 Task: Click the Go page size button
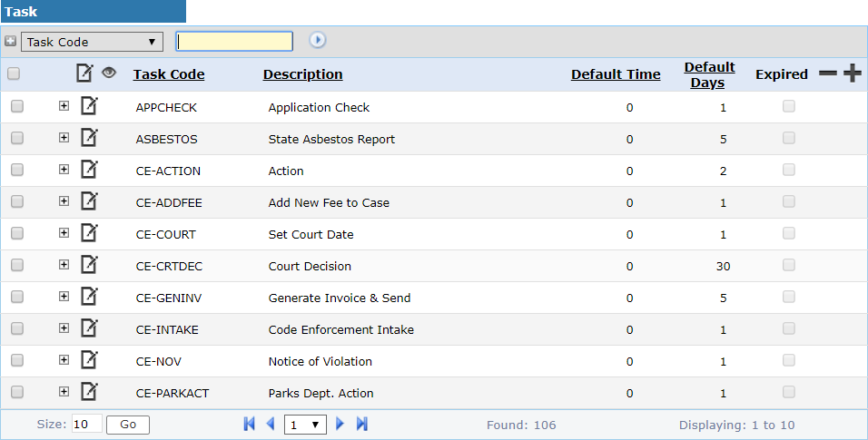128,425
